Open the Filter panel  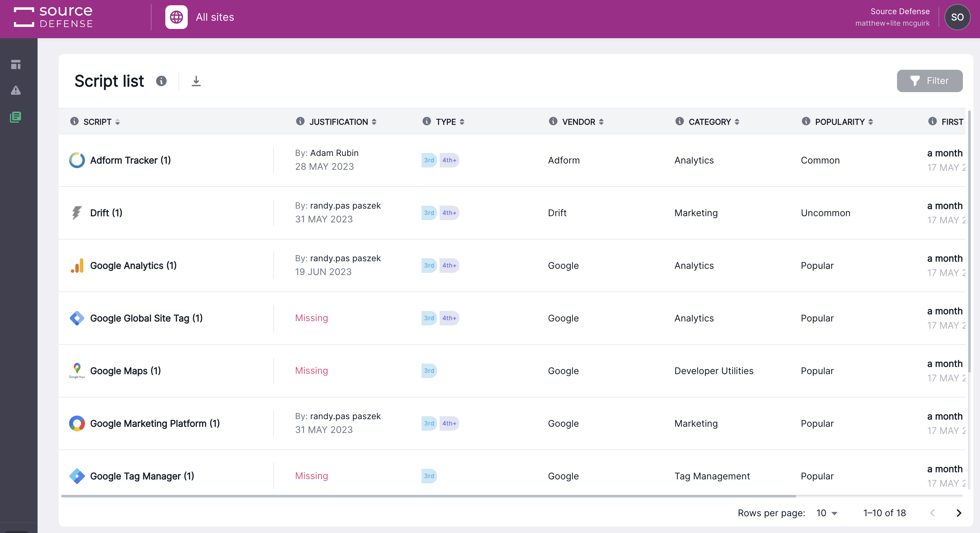(929, 81)
